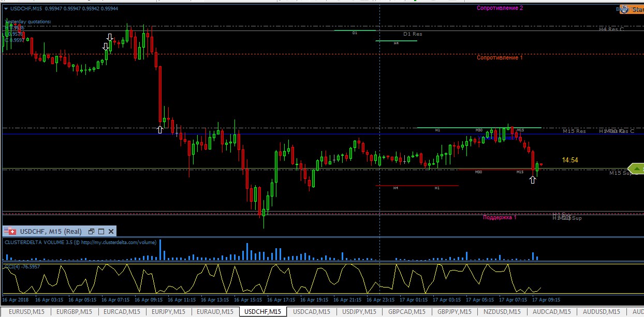Open the chart dropdown arrow beside USDCHF,M15 header

coord(6,8)
